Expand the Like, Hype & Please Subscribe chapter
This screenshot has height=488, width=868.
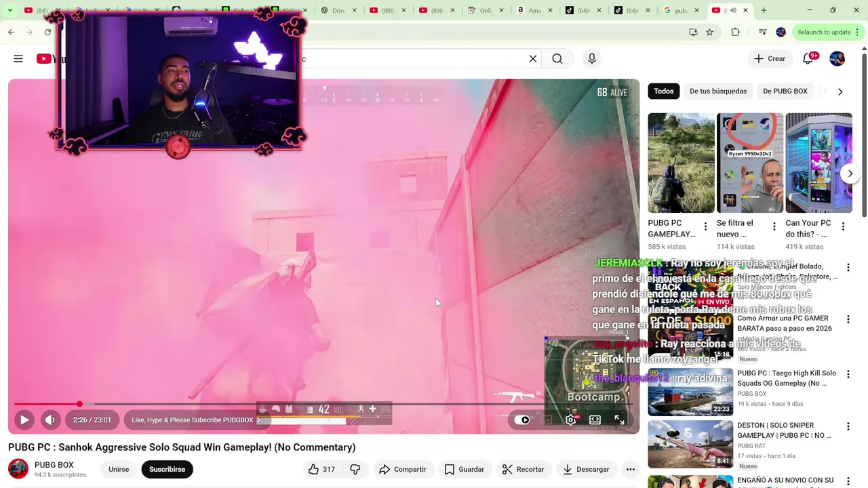click(196, 420)
